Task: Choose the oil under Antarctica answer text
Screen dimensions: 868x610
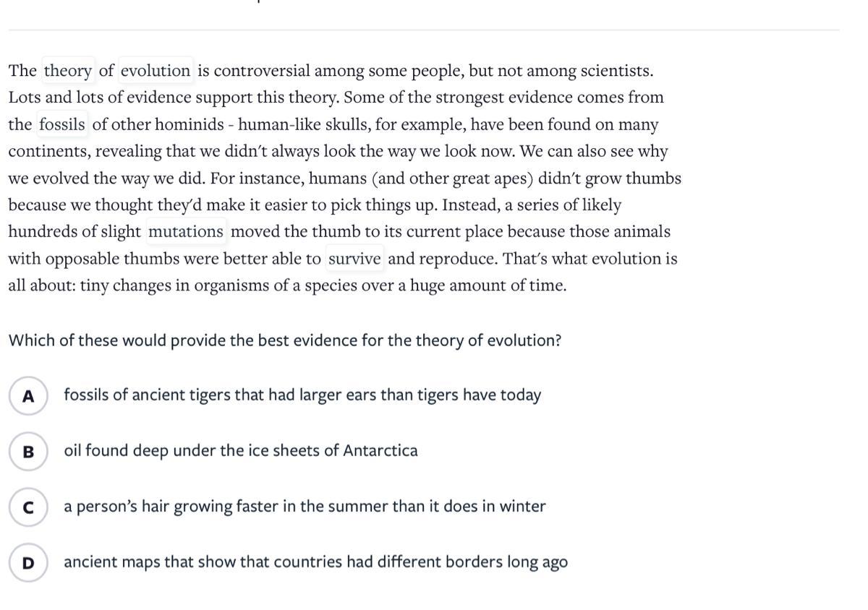Action: coord(241,451)
